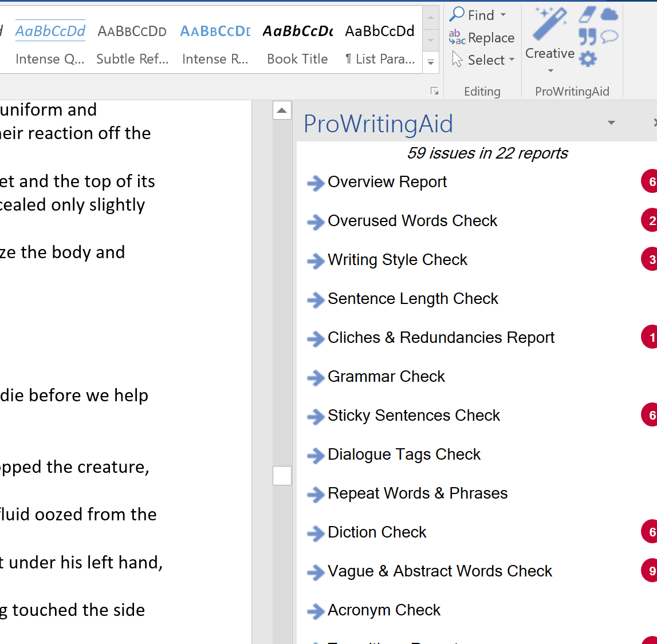Open the Overview Report
The image size is (657, 644).
click(x=387, y=182)
